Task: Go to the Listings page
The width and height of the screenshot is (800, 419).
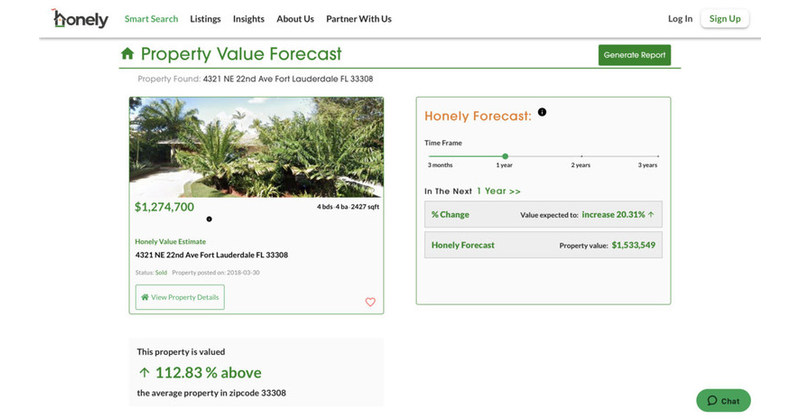Action: (x=205, y=19)
